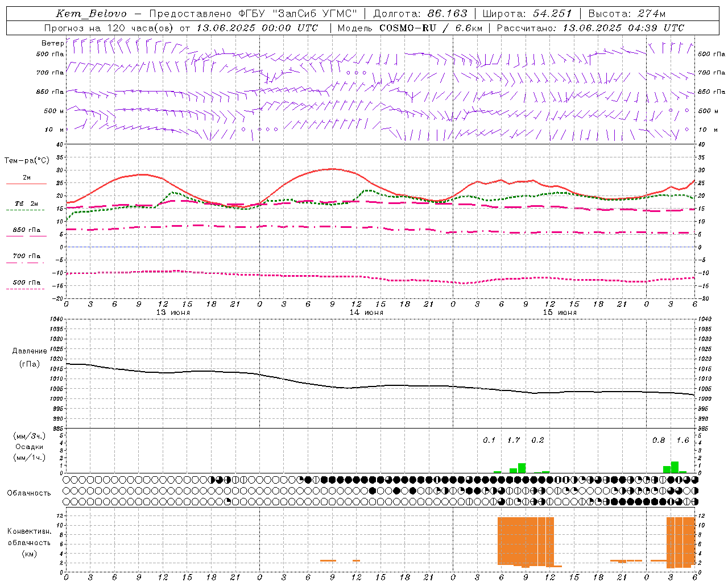Click the 1.6 precipitation amount value
The width and height of the screenshot is (728, 582).
click(682, 440)
